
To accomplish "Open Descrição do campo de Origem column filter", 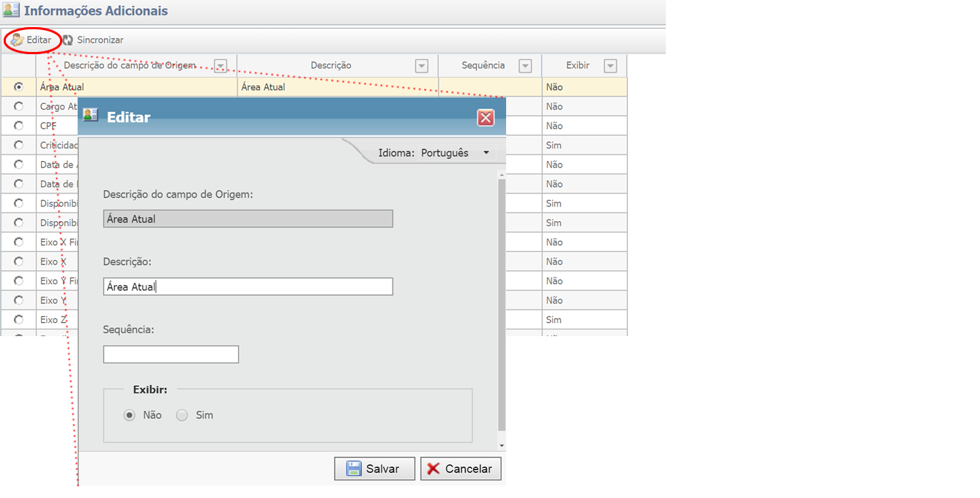I will coord(221,66).
